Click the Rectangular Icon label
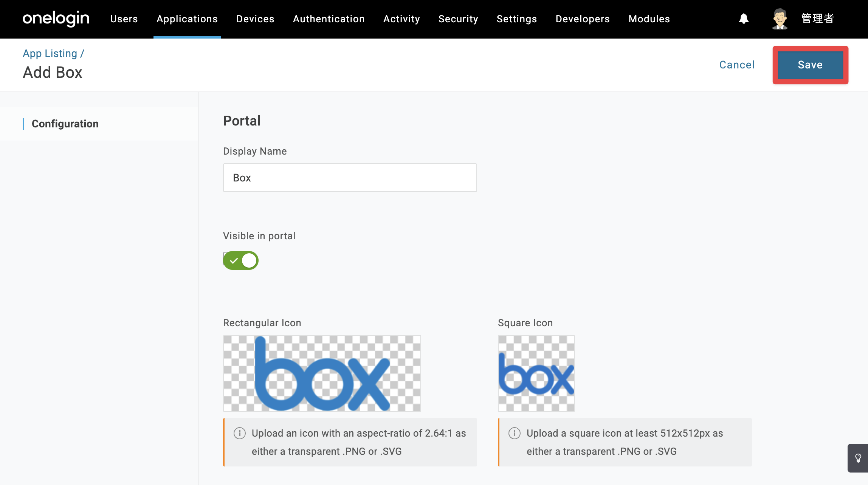 tap(262, 323)
